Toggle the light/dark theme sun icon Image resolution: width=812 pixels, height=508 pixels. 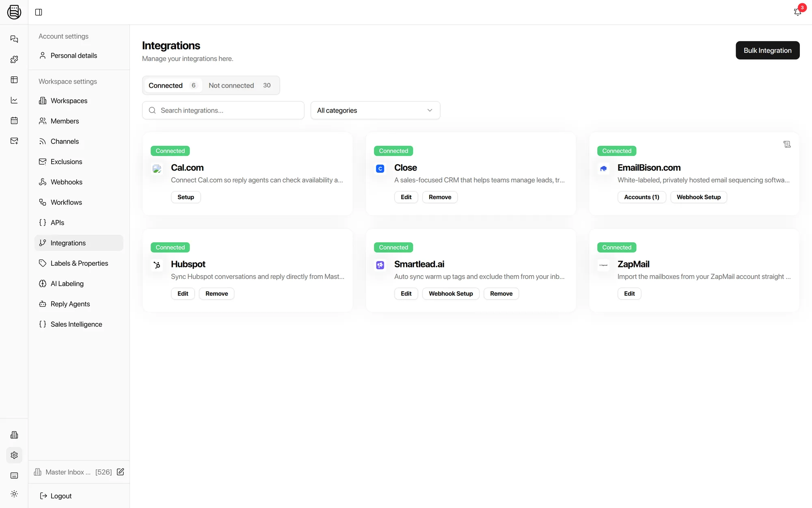click(x=14, y=494)
